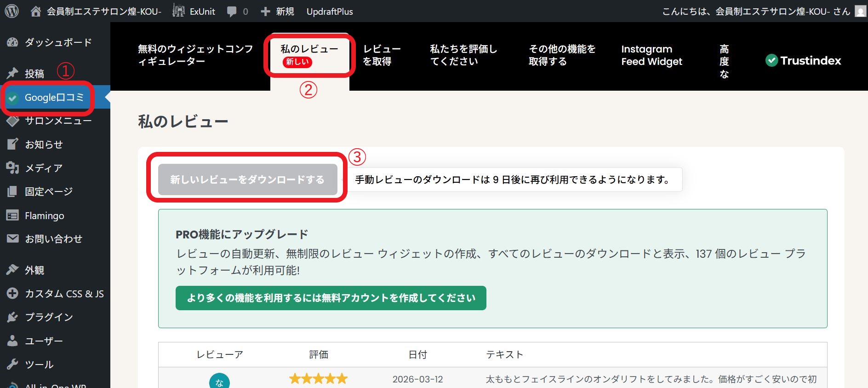Open the Media (メディア) sidebar item
This screenshot has width=868, height=388.
tap(43, 168)
